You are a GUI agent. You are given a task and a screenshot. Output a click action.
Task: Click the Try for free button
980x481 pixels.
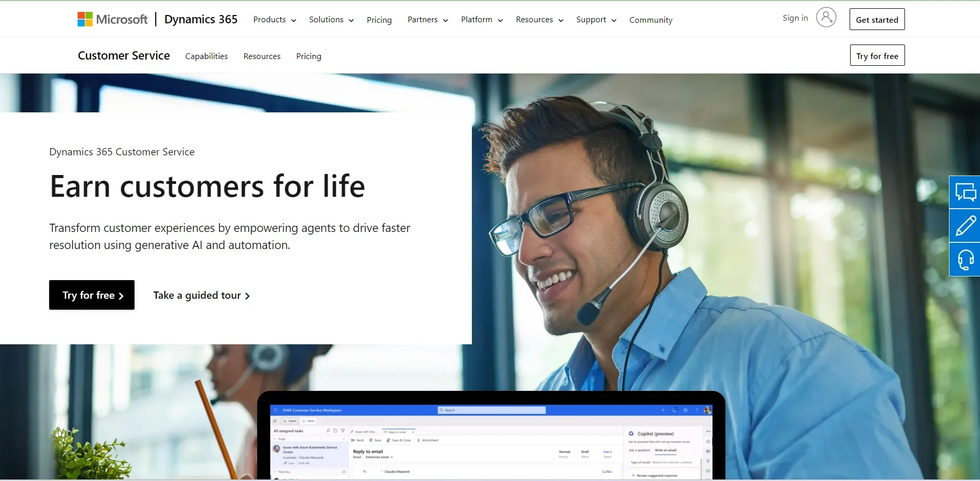coord(91,295)
